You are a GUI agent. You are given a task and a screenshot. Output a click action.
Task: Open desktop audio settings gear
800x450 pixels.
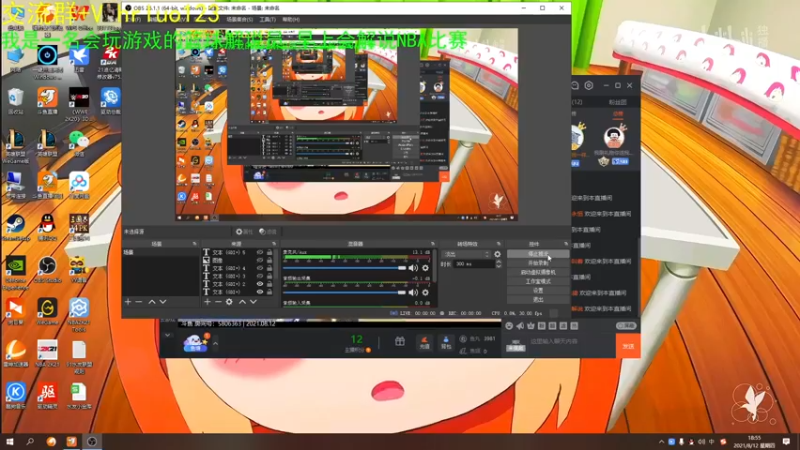pos(426,292)
